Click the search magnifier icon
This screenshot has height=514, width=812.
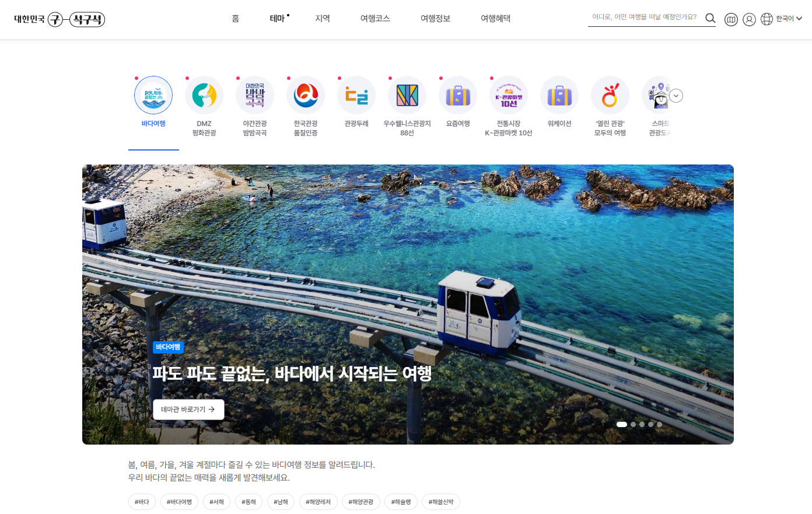pyautogui.click(x=710, y=18)
